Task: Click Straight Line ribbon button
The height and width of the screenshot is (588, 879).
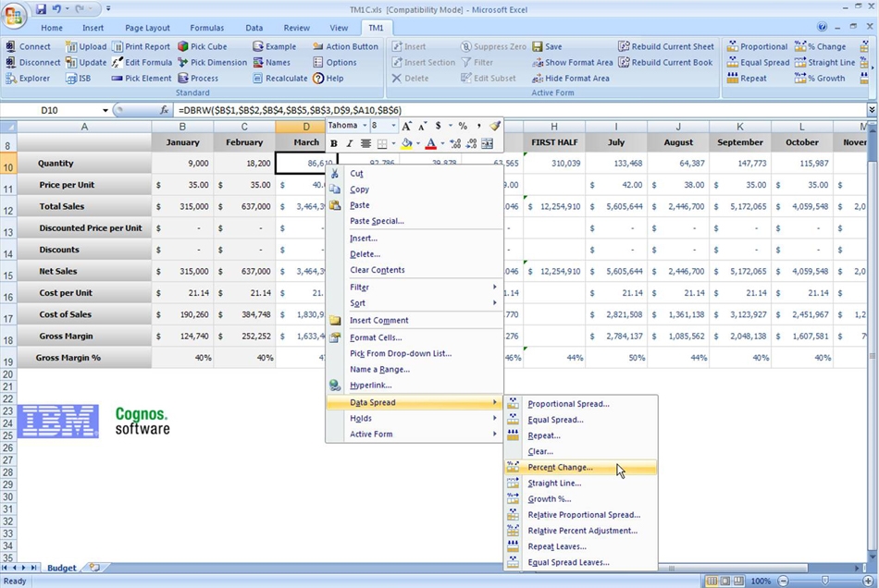Action: click(x=824, y=62)
